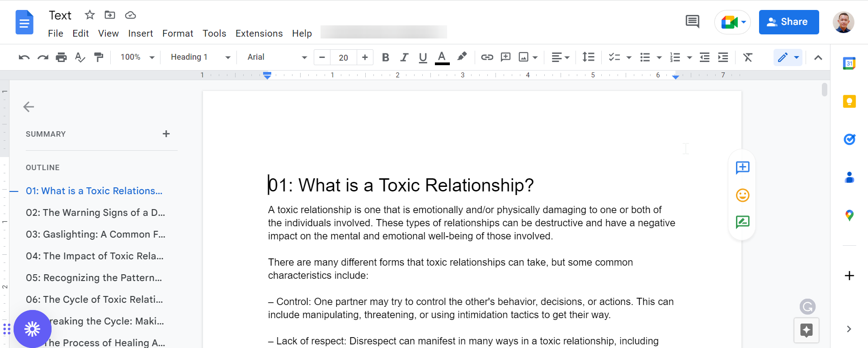Print the document with printer icon

[x=61, y=57]
